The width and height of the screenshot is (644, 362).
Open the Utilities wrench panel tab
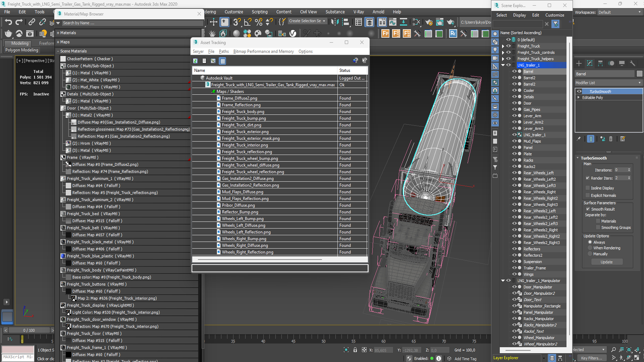[x=633, y=63]
